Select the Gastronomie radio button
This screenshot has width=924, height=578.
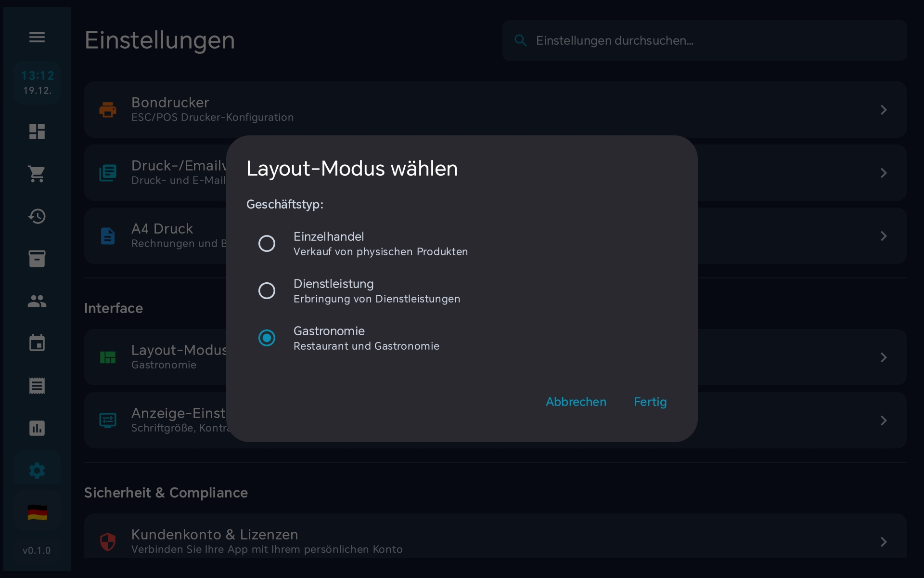click(267, 338)
